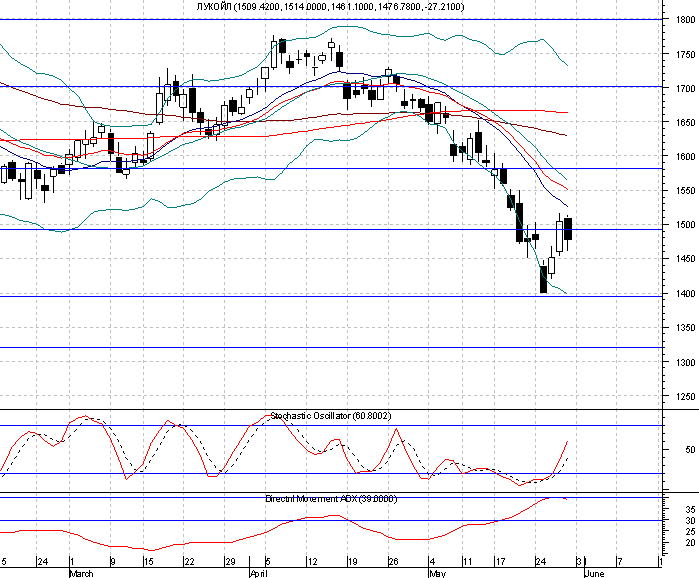Select date tick 11 in May
The image size is (699, 578).
tap(467, 562)
